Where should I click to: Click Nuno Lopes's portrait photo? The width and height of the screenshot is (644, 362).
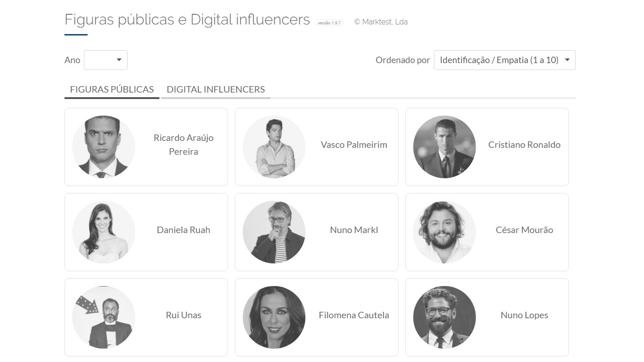pyautogui.click(x=445, y=317)
